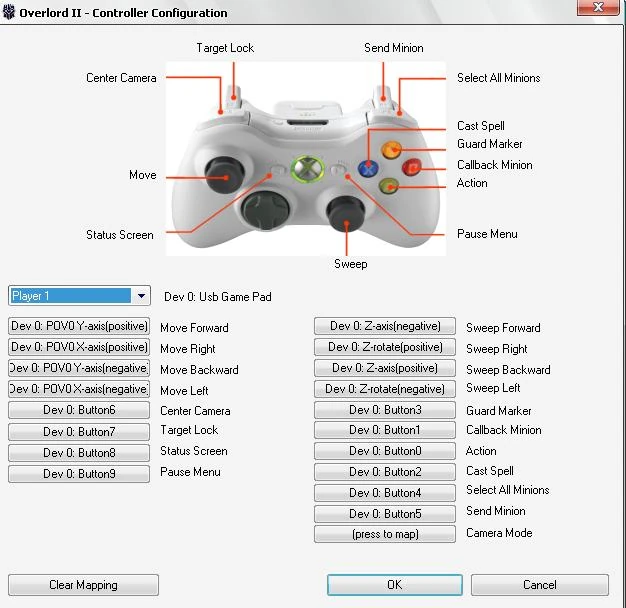Click the 'Camera Mode' label
Image resolution: width=626 pixels, height=608 pixels.
coord(499,533)
